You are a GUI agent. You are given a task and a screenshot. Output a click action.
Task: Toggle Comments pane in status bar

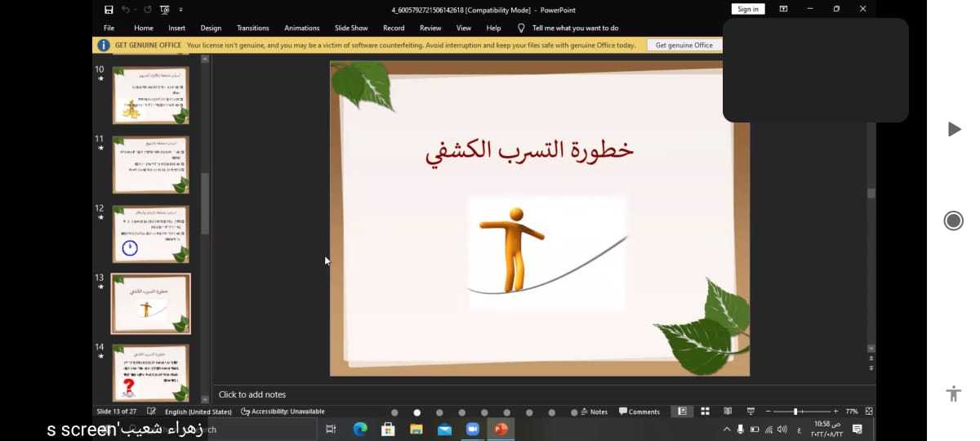pyautogui.click(x=639, y=412)
